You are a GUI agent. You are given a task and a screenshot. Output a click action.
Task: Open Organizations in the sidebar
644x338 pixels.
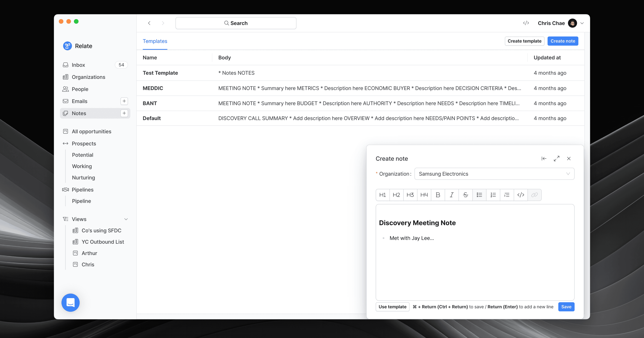pyautogui.click(x=88, y=77)
